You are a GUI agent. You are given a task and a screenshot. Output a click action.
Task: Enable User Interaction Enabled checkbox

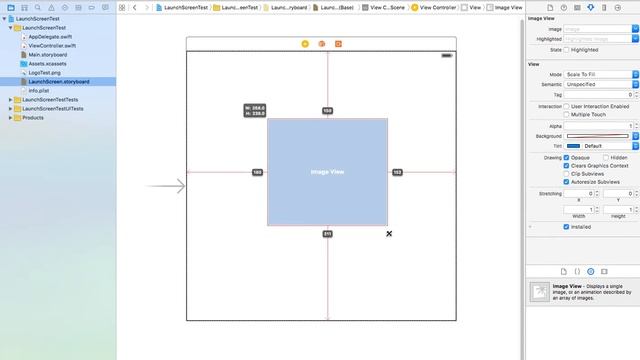566,106
